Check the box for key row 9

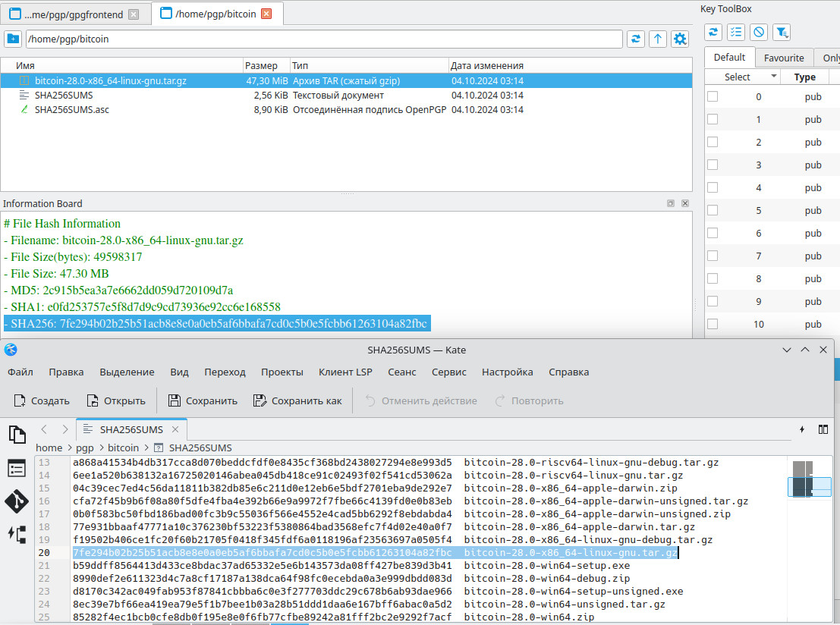tap(713, 301)
